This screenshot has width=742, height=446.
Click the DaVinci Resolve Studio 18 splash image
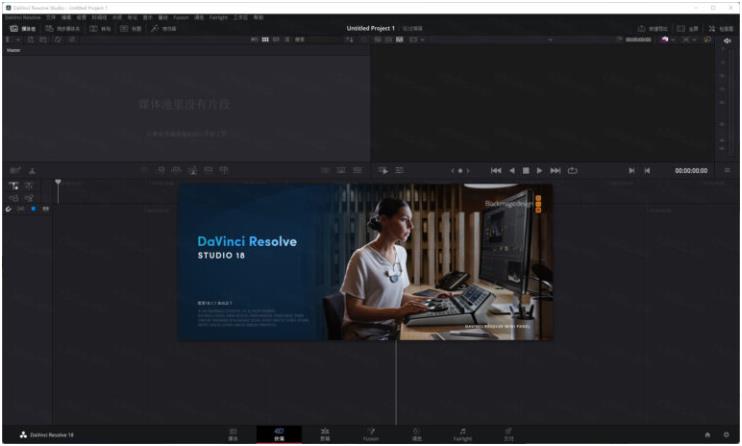[365, 262]
